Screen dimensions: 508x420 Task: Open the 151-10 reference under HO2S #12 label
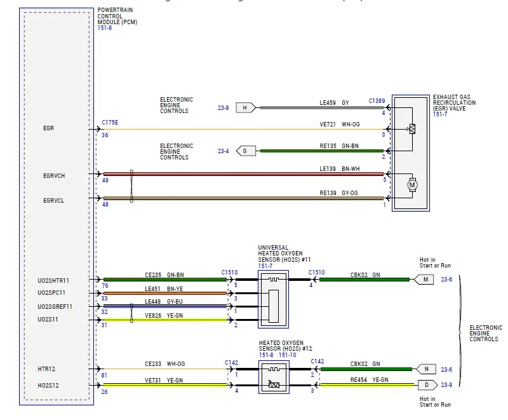click(288, 355)
